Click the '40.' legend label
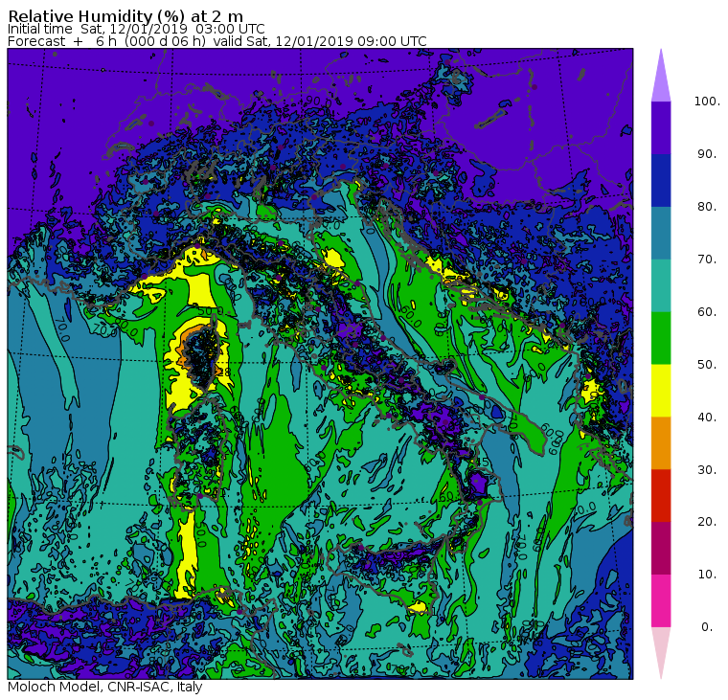The height and width of the screenshot is (700, 728). coord(707,417)
